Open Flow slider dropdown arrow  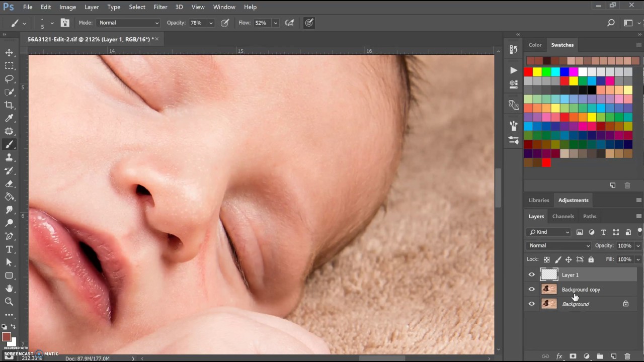(x=275, y=23)
